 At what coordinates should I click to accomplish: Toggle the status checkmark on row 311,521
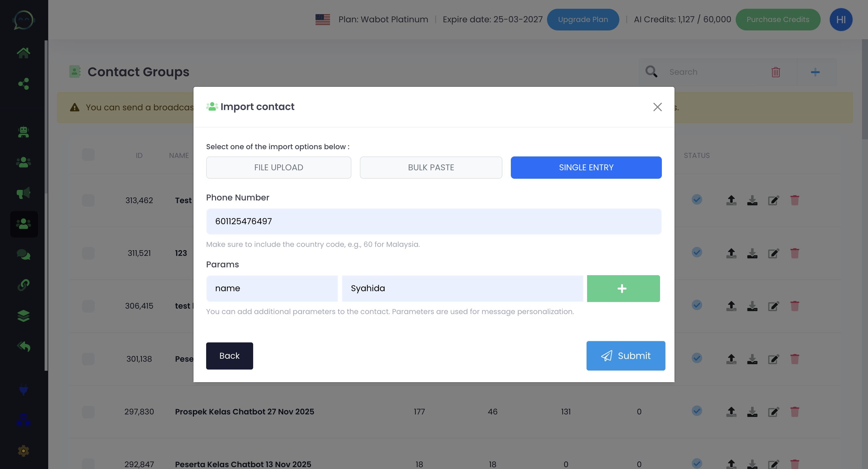pyautogui.click(x=697, y=252)
